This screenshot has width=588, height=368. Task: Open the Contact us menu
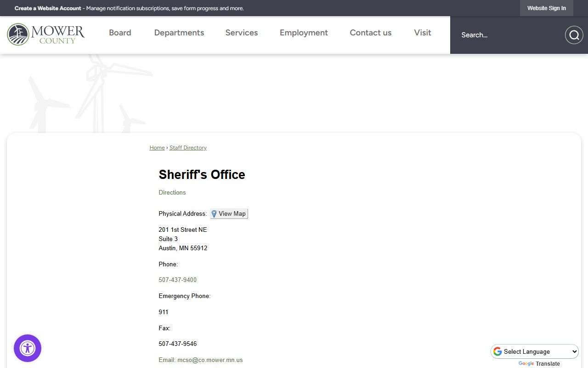click(x=371, y=33)
